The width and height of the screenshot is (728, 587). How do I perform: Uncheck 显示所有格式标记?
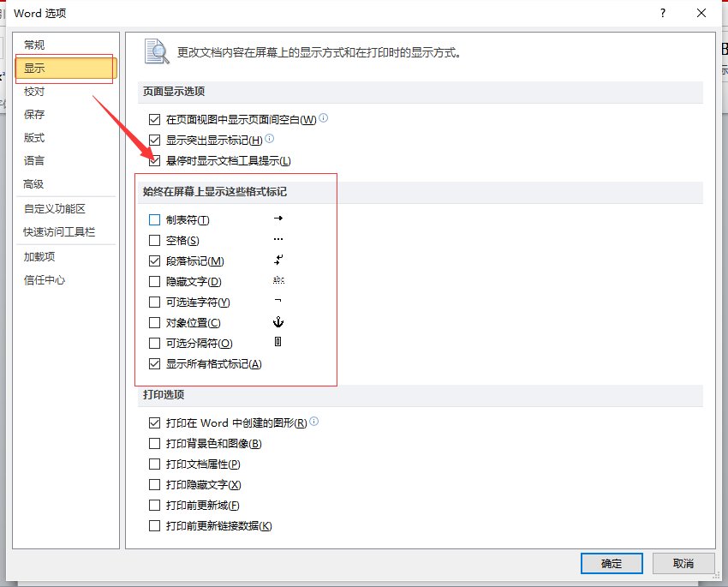pyautogui.click(x=155, y=363)
